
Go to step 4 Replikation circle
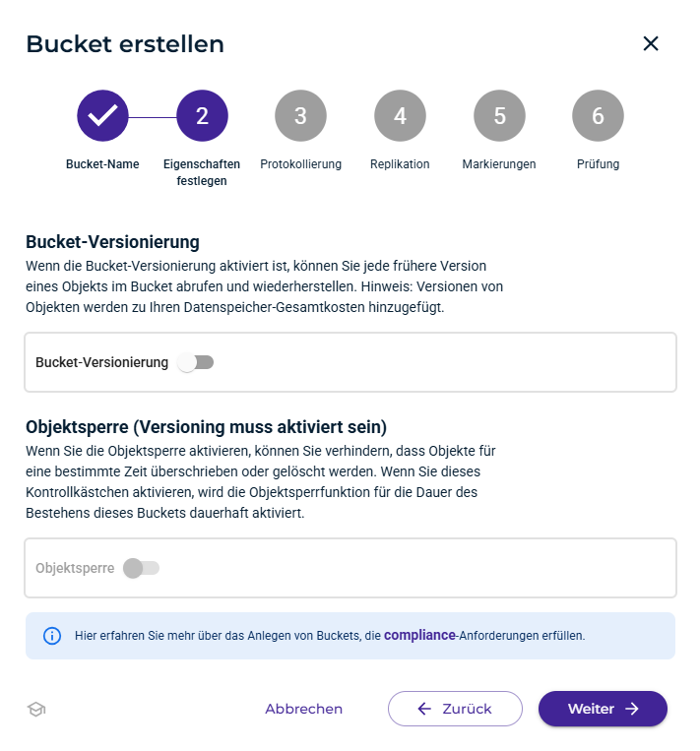click(400, 116)
